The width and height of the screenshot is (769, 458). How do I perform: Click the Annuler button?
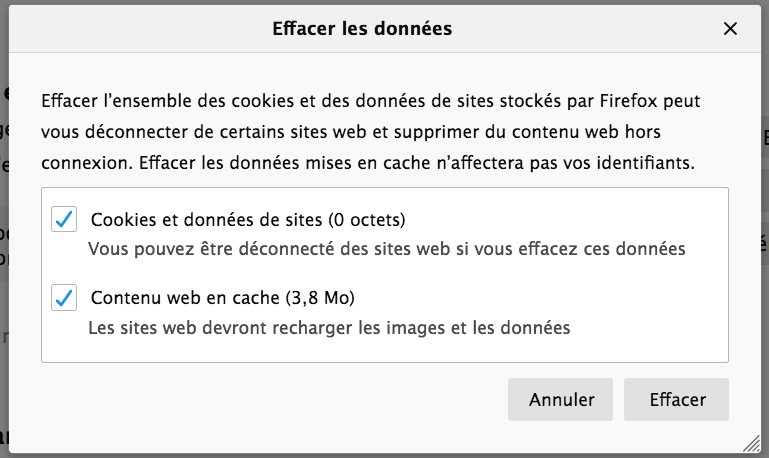pyautogui.click(x=562, y=400)
